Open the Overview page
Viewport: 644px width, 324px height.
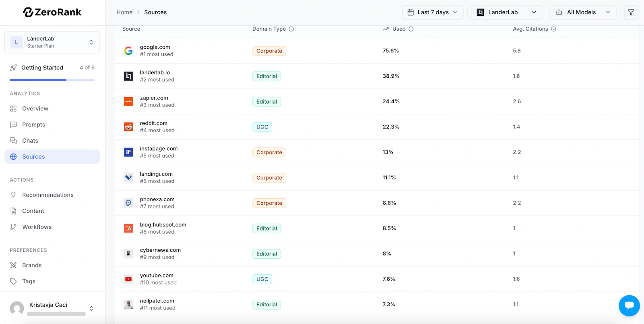click(x=52, y=109)
